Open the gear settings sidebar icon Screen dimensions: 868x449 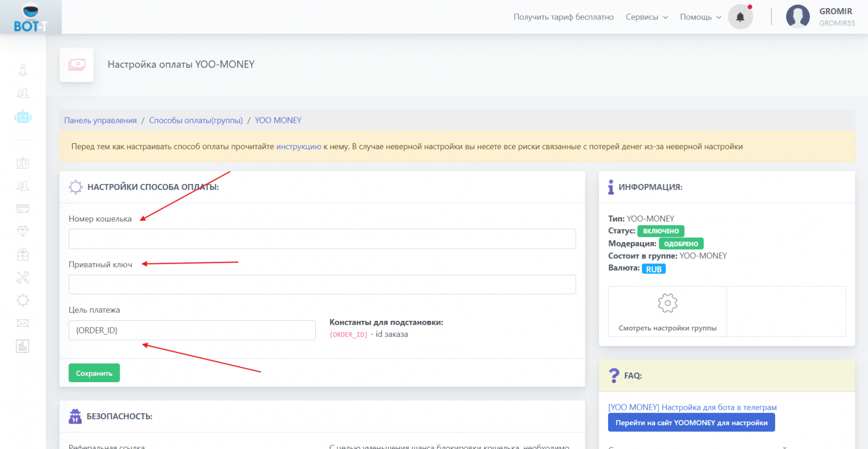click(23, 300)
